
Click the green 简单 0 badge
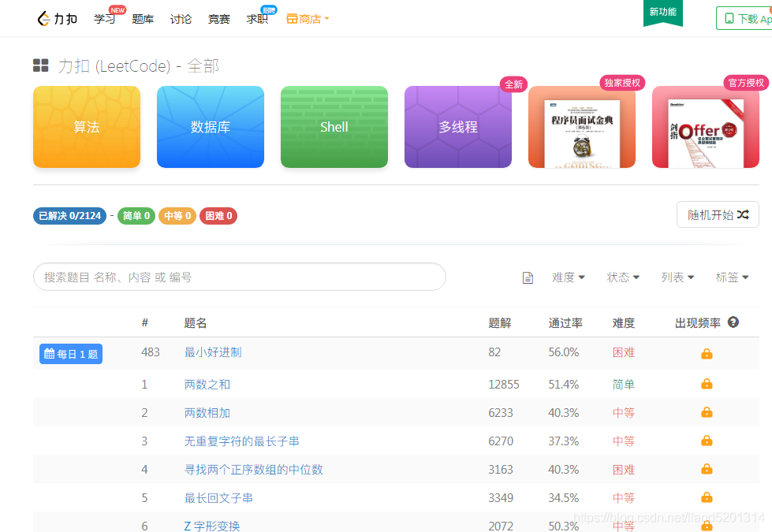[x=136, y=215]
